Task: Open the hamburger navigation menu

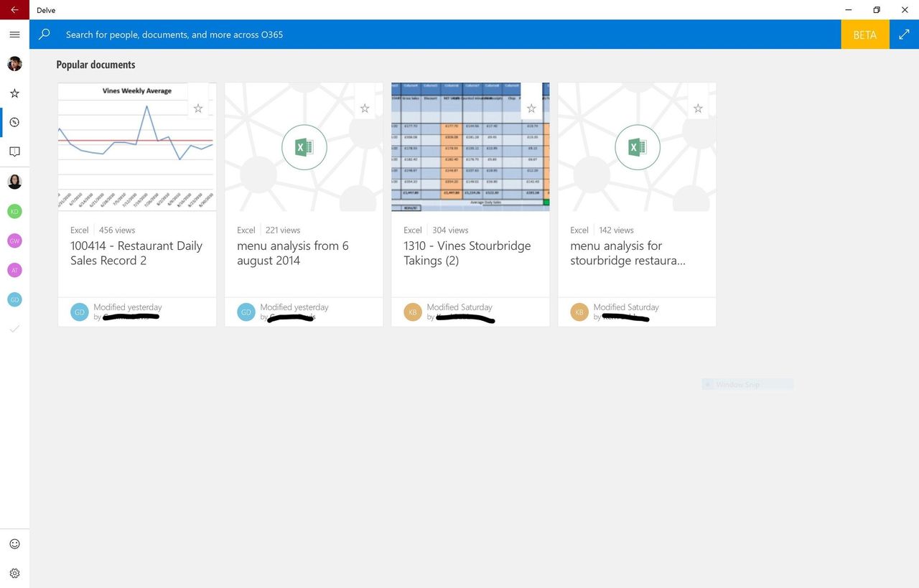Action: (x=14, y=34)
